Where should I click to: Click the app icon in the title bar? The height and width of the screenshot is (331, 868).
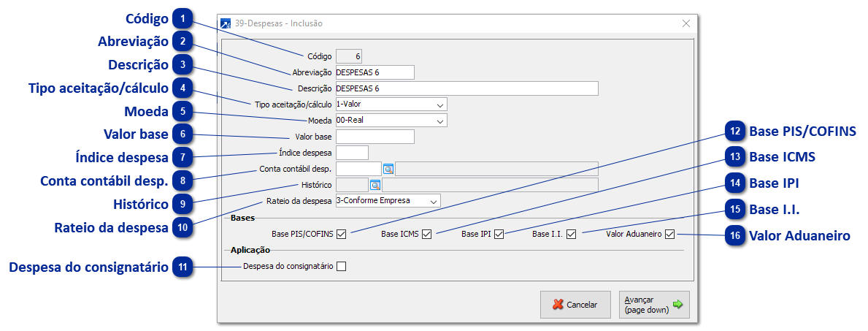(x=226, y=24)
